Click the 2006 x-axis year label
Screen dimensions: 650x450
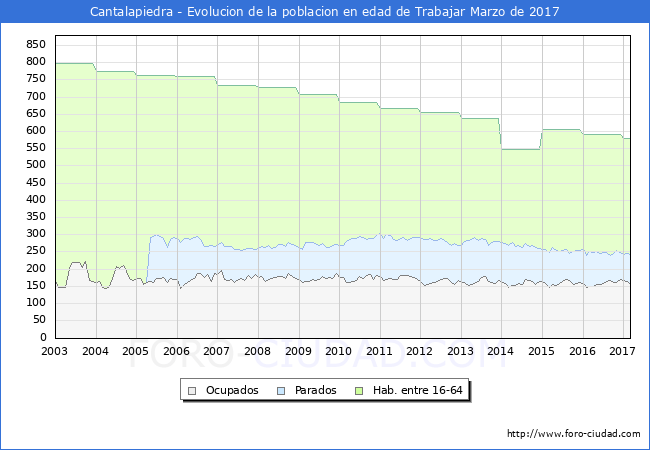coord(177,351)
